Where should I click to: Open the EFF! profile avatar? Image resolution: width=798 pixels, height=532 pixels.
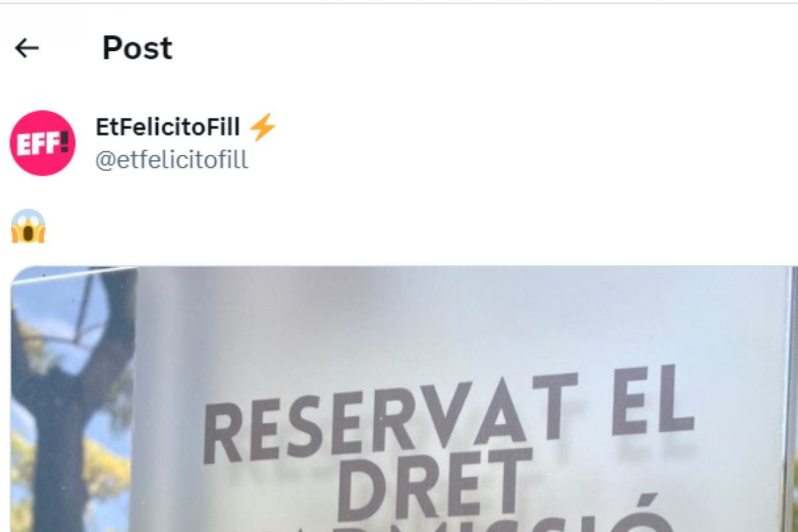tap(43, 143)
